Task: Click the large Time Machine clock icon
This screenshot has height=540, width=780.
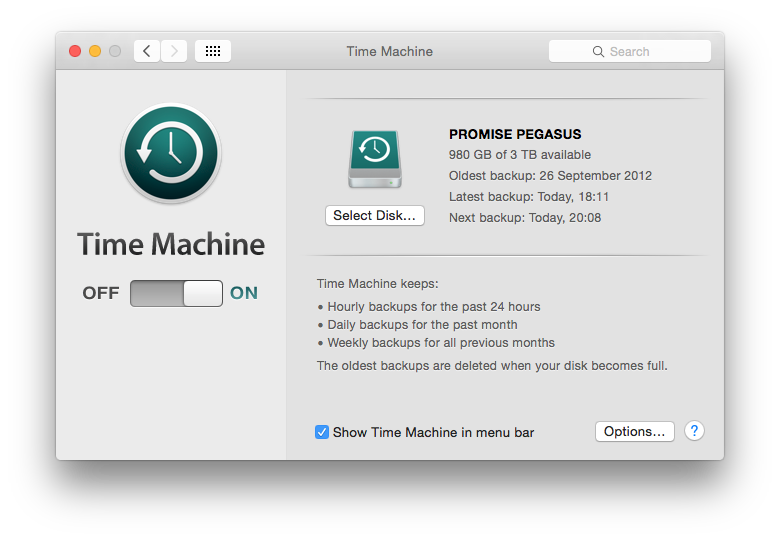Action: pos(171,153)
